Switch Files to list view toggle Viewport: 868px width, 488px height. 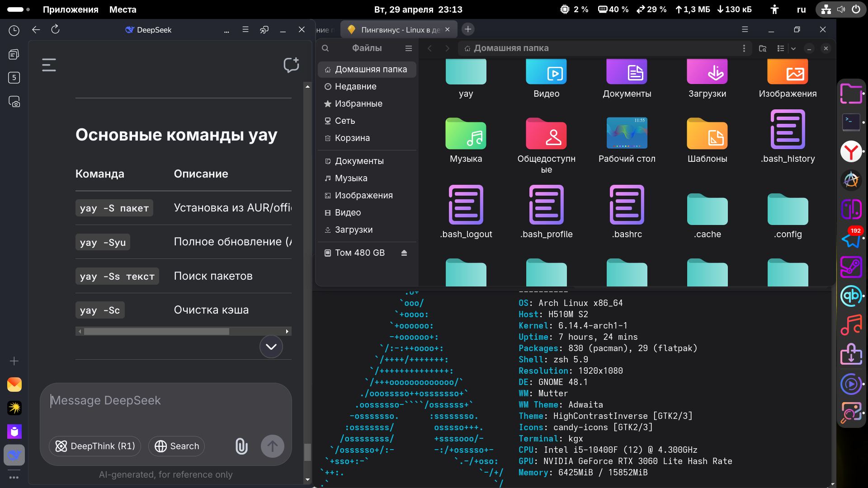781,48
